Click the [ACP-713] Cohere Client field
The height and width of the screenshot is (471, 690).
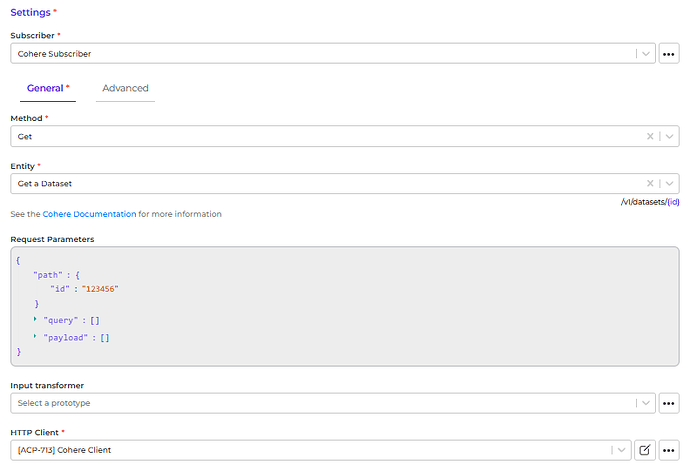tap(321, 450)
